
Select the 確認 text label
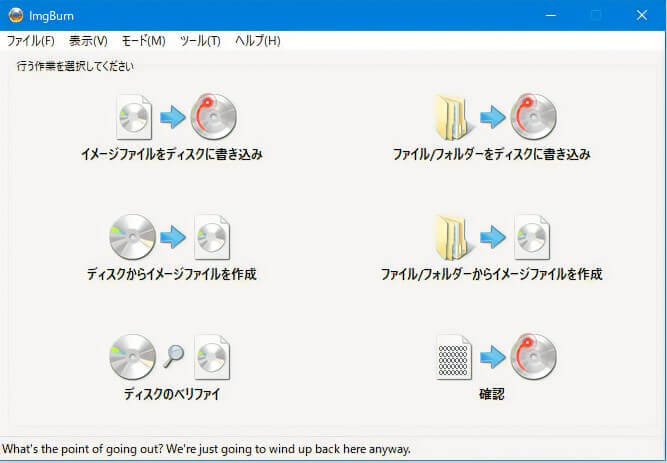point(491,394)
